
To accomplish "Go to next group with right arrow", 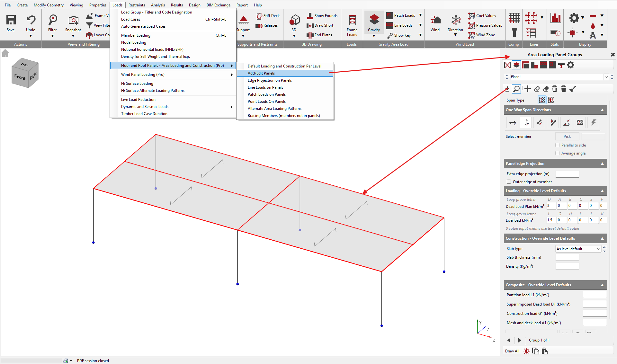I will tap(520, 340).
